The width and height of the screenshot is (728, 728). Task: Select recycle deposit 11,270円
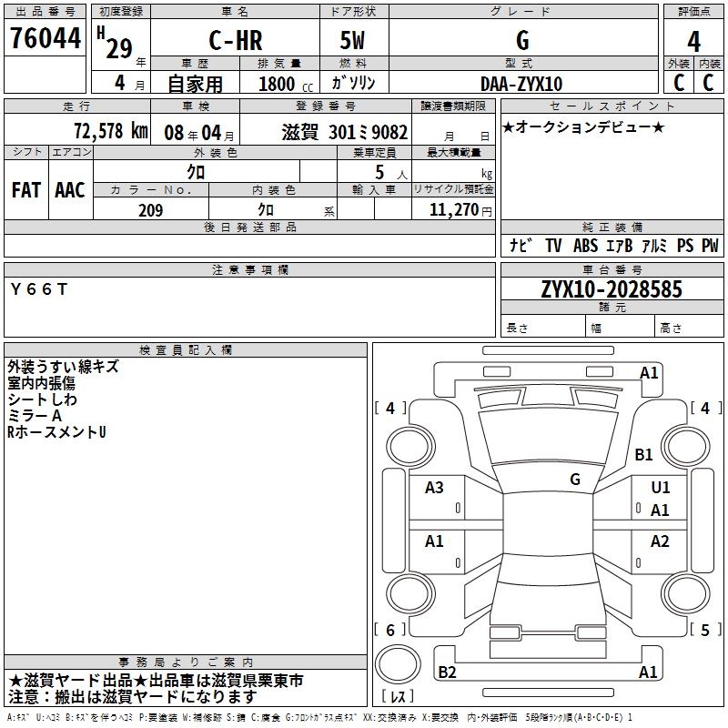(460, 210)
